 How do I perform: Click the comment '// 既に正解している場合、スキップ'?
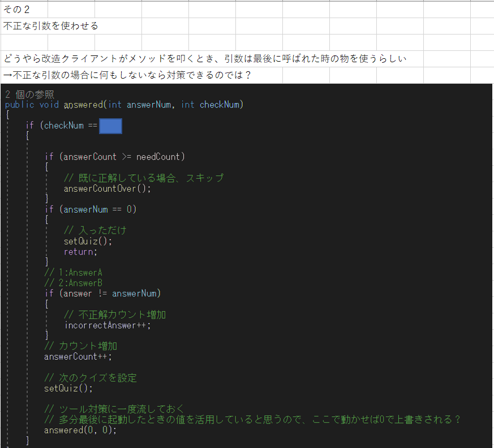[x=144, y=178]
